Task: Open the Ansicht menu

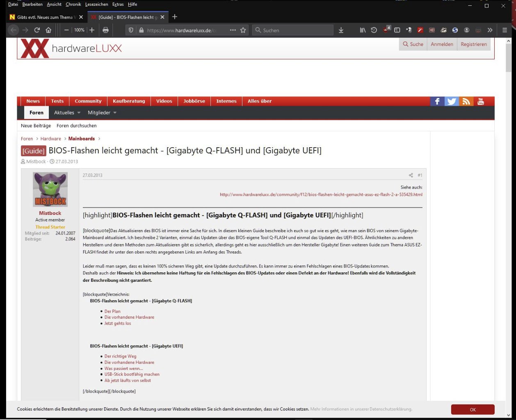Action: [x=54, y=4]
